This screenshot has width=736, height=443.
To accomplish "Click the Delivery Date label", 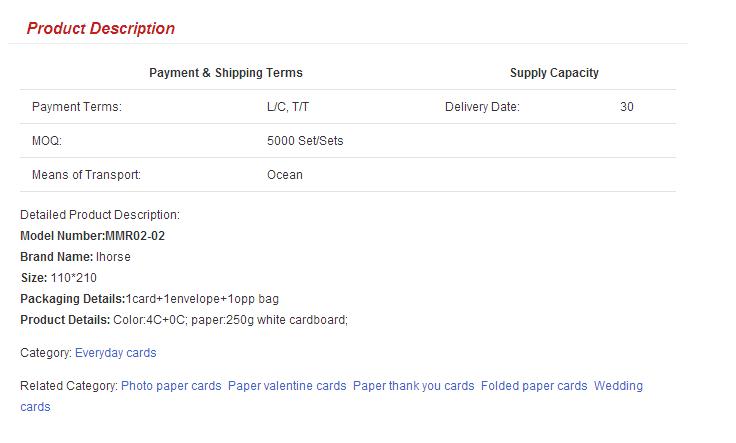I will pyautogui.click(x=482, y=107).
